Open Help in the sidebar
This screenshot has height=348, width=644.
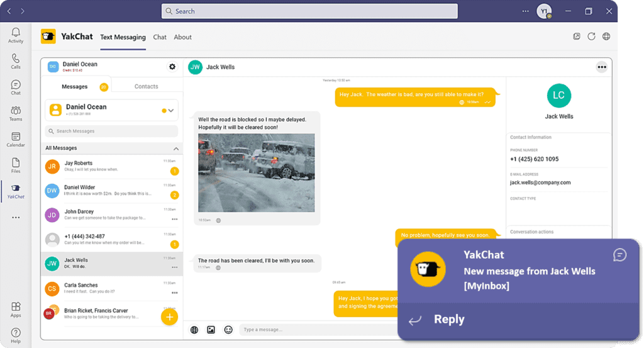[16, 335]
